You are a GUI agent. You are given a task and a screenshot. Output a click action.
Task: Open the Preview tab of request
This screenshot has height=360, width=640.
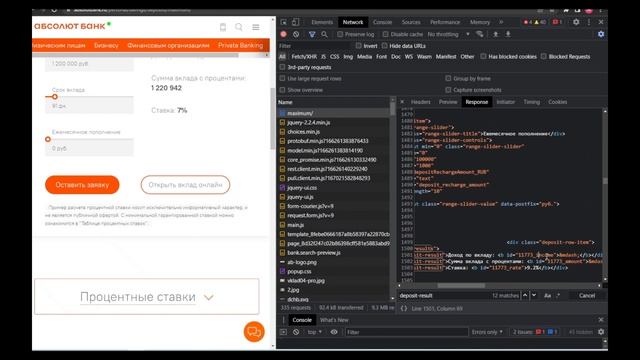(x=448, y=102)
